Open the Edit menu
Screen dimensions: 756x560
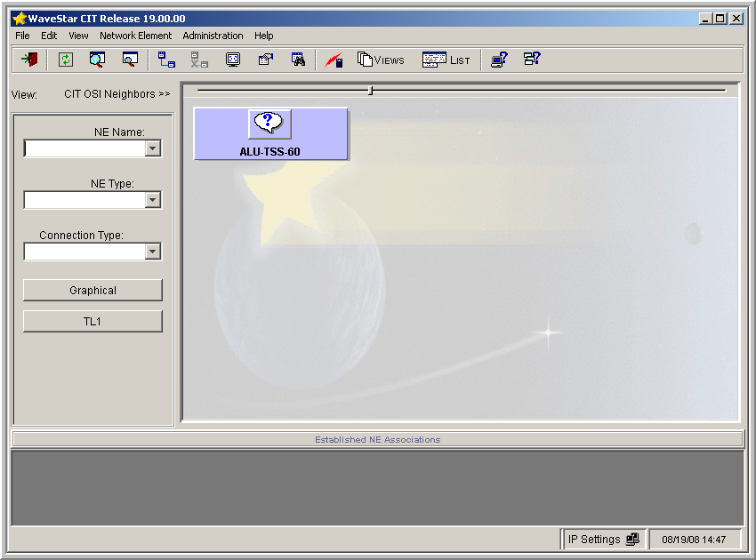49,36
